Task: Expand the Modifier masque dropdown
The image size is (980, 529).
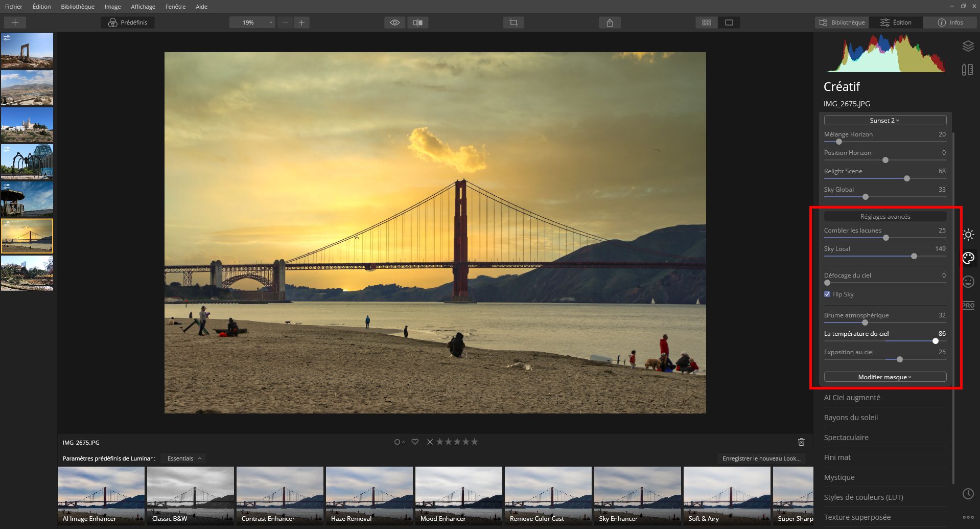Action: pyautogui.click(x=884, y=377)
